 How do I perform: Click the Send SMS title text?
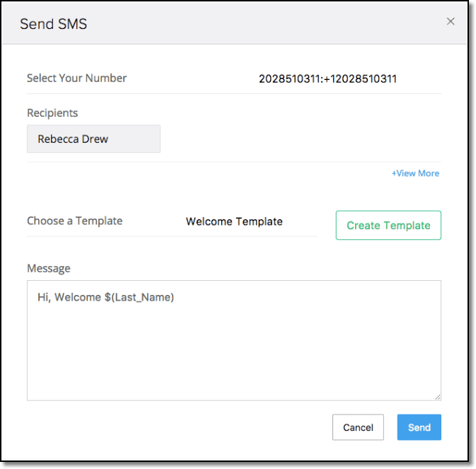click(x=54, y=24)
